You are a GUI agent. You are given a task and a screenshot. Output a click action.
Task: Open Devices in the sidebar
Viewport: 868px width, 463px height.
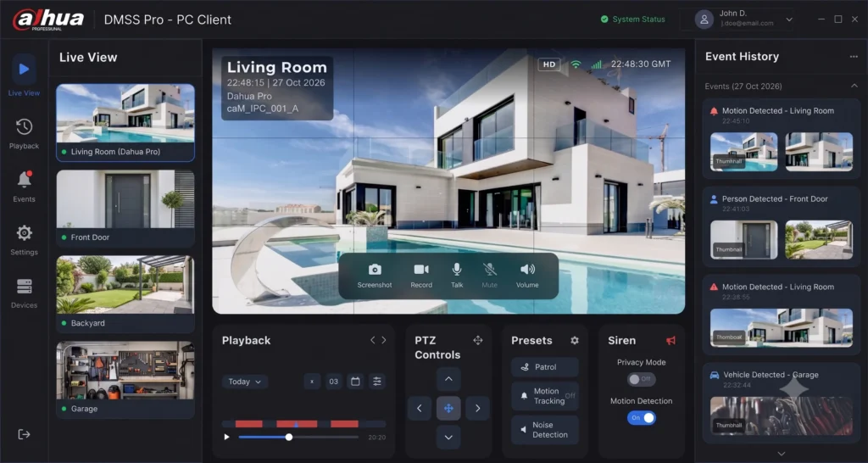24,293
